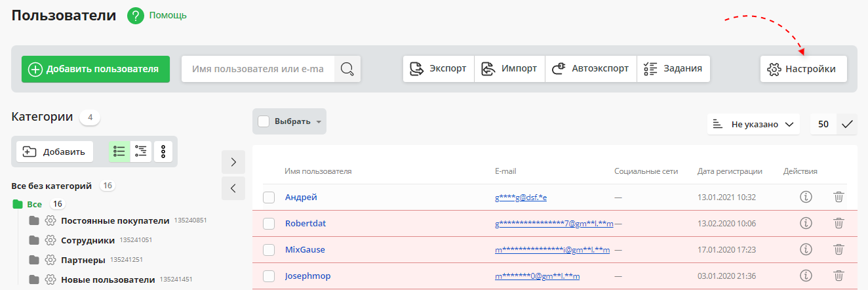The width and height of the screenshot is (868, 290).
Task: Open the Экспорт toolbar item
Action: click(x=439, y=69)
